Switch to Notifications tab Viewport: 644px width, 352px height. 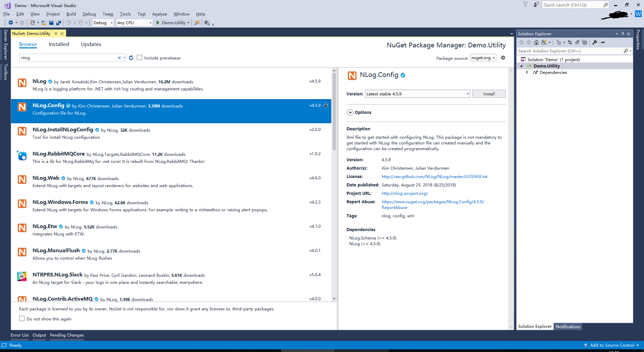click(x=568, y=326)
